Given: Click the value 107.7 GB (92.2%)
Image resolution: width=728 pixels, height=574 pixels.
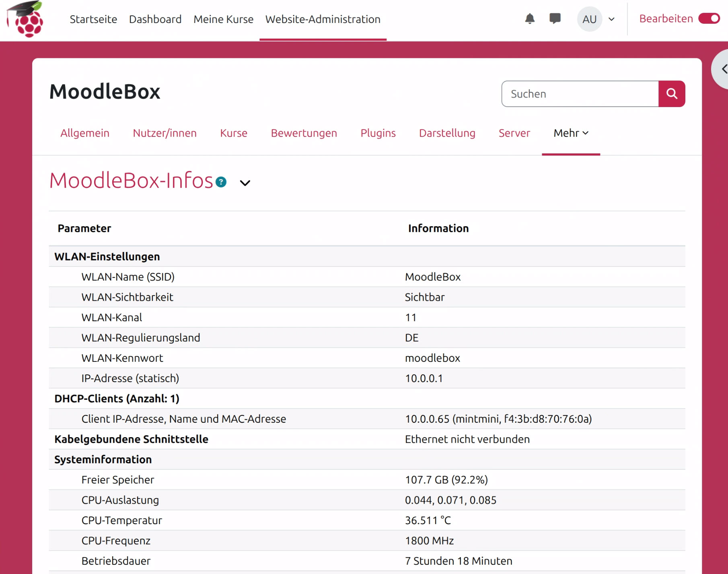Looking at the screenshot, I should pos(446,480).
